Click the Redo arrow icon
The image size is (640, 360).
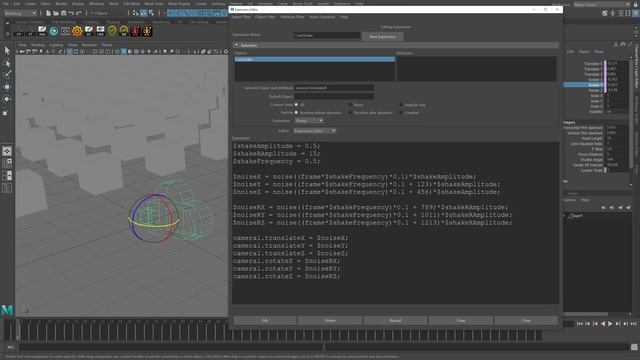[x=79, y=13]
